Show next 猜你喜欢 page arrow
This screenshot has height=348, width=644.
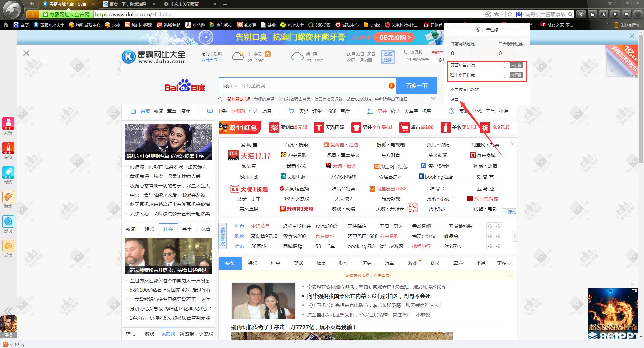click(514, 236)
